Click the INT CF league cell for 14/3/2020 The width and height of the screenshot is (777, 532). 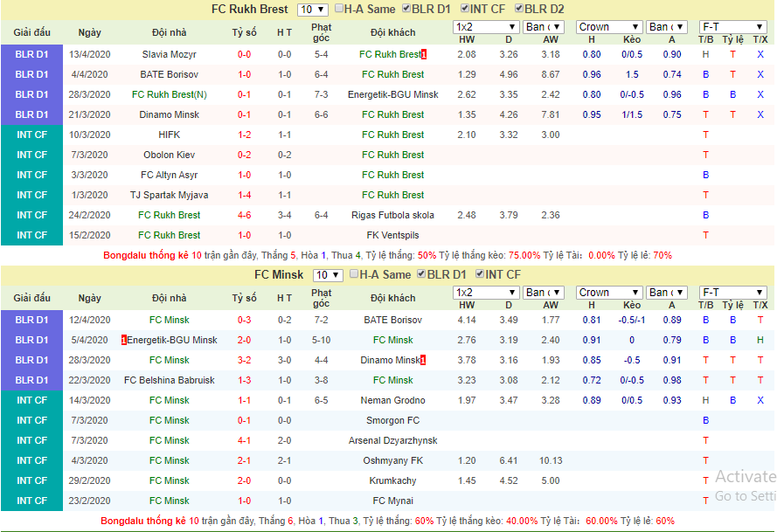[x=31, y=400]
